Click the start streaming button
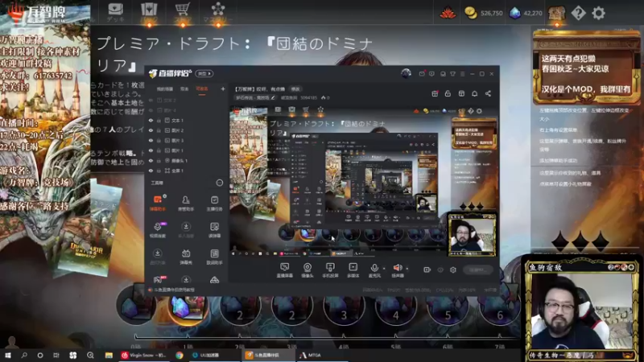644x362 pixels. 477,269
